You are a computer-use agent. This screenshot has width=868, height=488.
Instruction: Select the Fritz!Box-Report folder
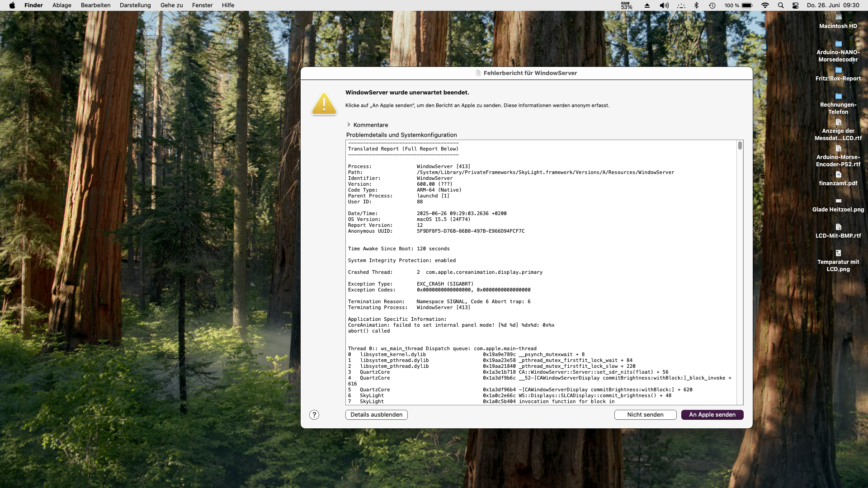(838, 70)
